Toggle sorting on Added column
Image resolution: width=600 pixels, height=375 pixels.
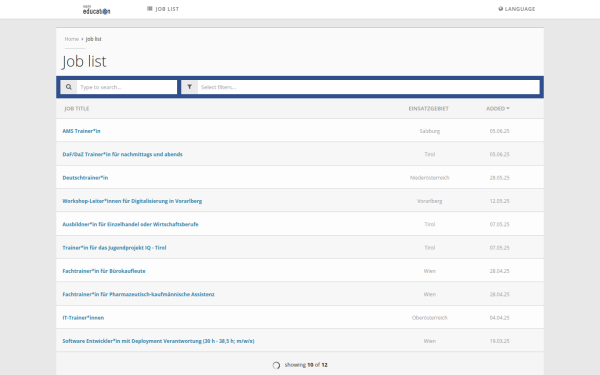pos(498,109)
